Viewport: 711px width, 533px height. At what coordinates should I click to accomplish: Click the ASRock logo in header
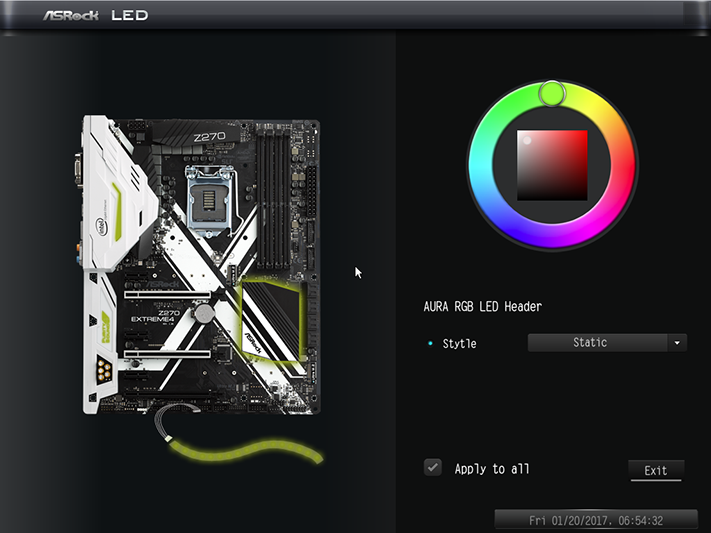point(71,15)
